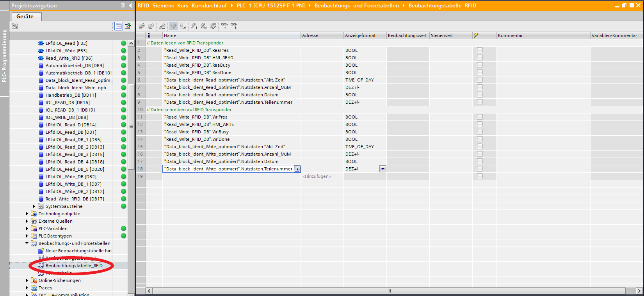Click the 'Monitor all' glasses icon

pyautogui.click(x=224, y=26)
